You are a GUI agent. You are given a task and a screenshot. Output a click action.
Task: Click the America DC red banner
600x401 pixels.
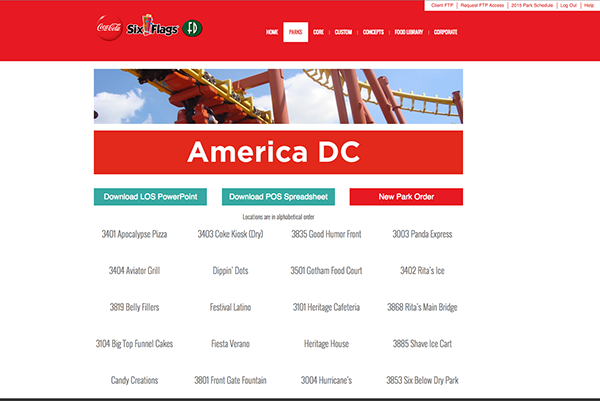point(278,152)
